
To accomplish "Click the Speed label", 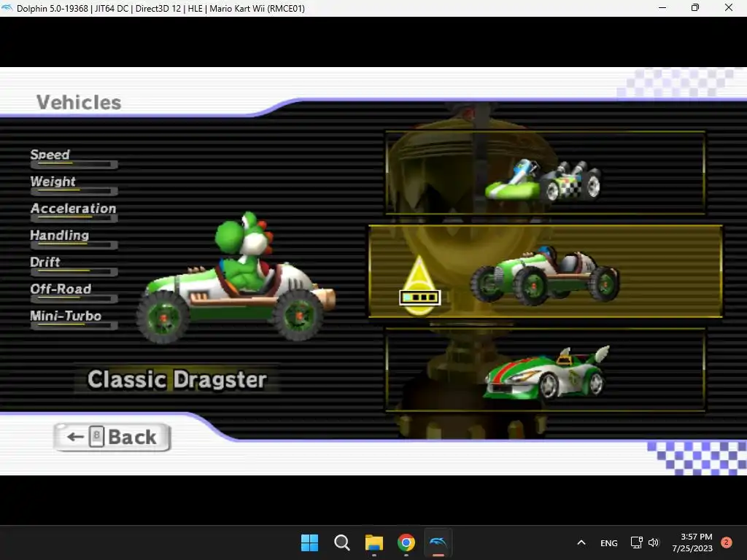I will (50, 155).
